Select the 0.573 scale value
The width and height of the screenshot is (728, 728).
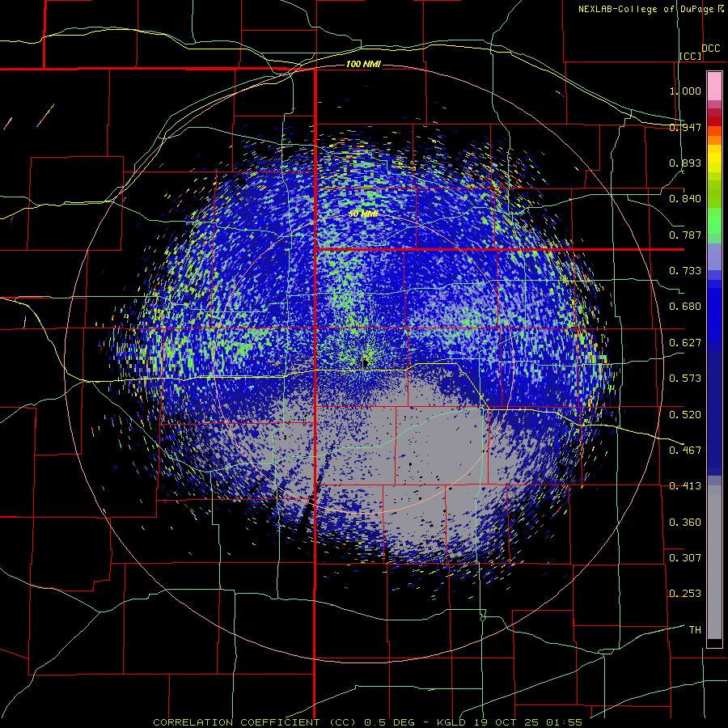click(x=685, y=379)
